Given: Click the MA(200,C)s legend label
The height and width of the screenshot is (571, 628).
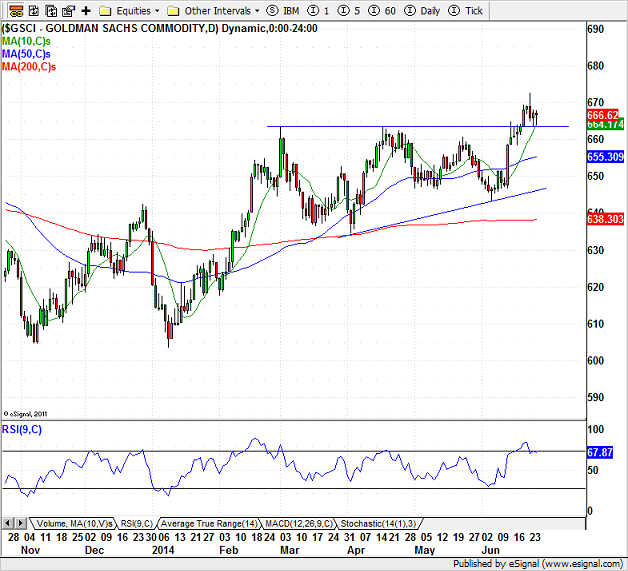Looking at the screenshot, I should (x=29, y=66).
